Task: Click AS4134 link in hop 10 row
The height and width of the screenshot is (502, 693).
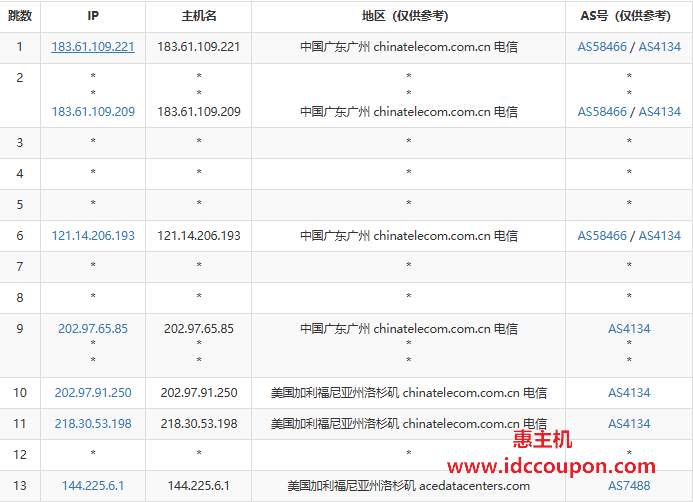Action: pos(629,393)
